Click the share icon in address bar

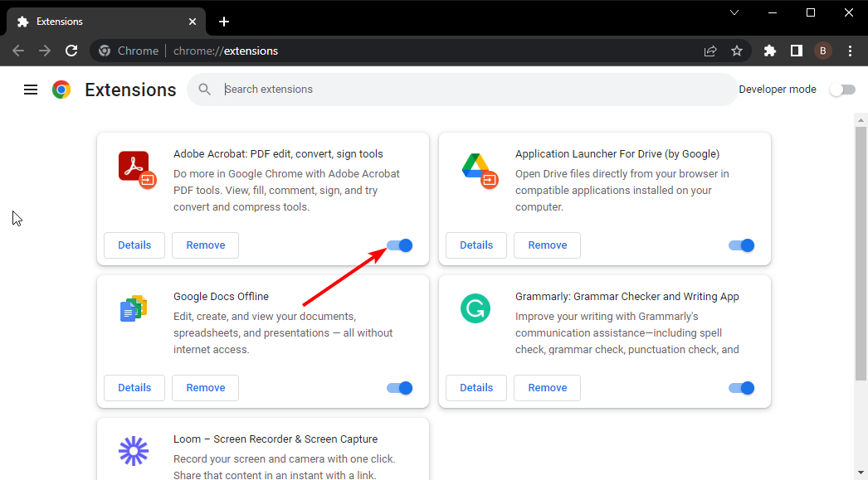point(710,51)
